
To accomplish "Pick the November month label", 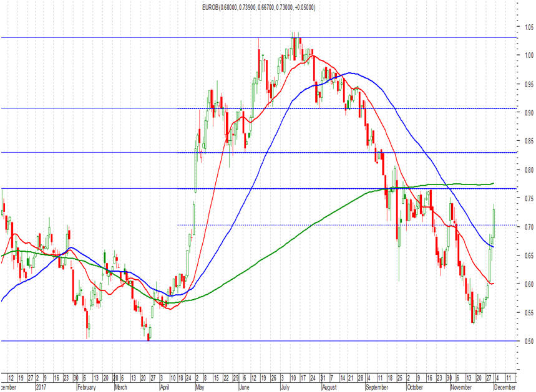I will pyautogui.click(x=461, y=387).
